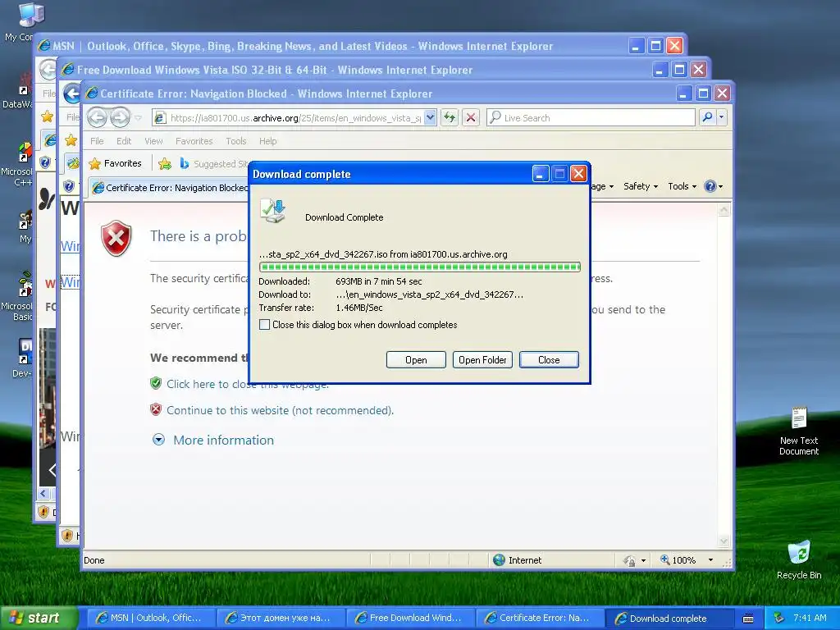The height and width of the screenshot is (630, 840).
Task: Open the Tools menu in menu bar
Action: (x=235, y=141)
